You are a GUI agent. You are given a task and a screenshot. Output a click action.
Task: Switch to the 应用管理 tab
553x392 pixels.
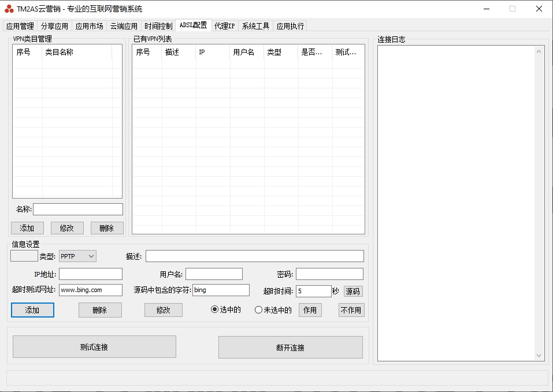coord(20,26)
